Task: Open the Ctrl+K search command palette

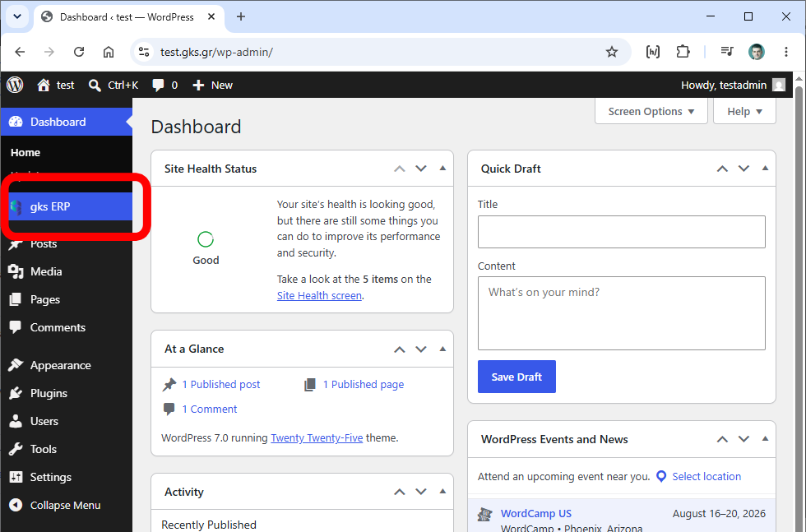Action: (x=113, y=85)
